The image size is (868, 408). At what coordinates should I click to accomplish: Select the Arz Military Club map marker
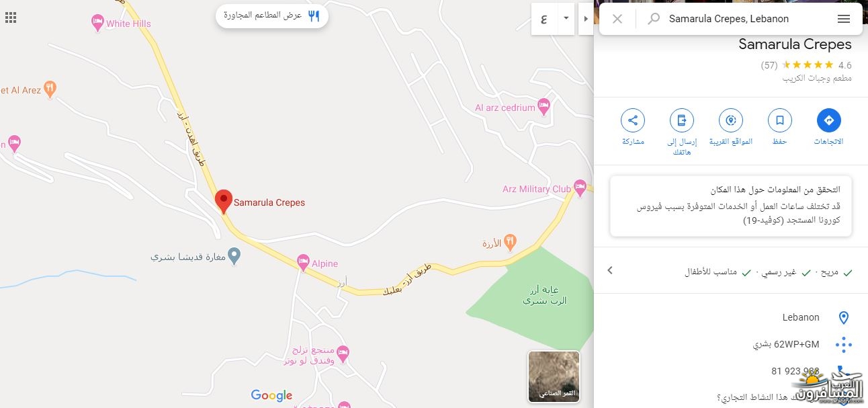(x=580, y=186)
